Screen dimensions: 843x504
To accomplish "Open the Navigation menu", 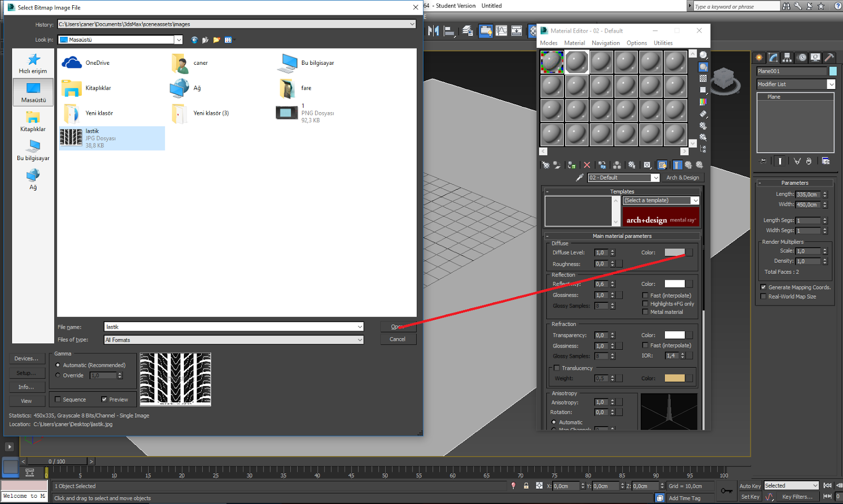I will click(x=605, y=43).
